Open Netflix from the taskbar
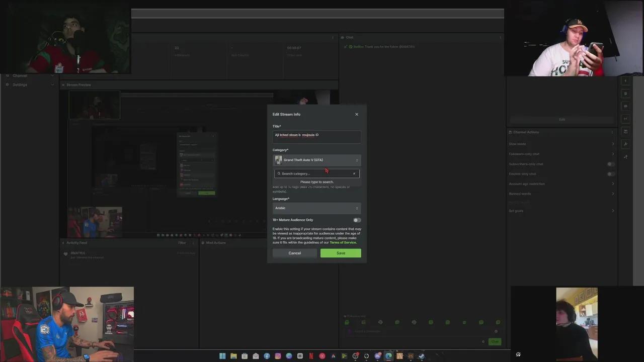 [x=311, y=356]
